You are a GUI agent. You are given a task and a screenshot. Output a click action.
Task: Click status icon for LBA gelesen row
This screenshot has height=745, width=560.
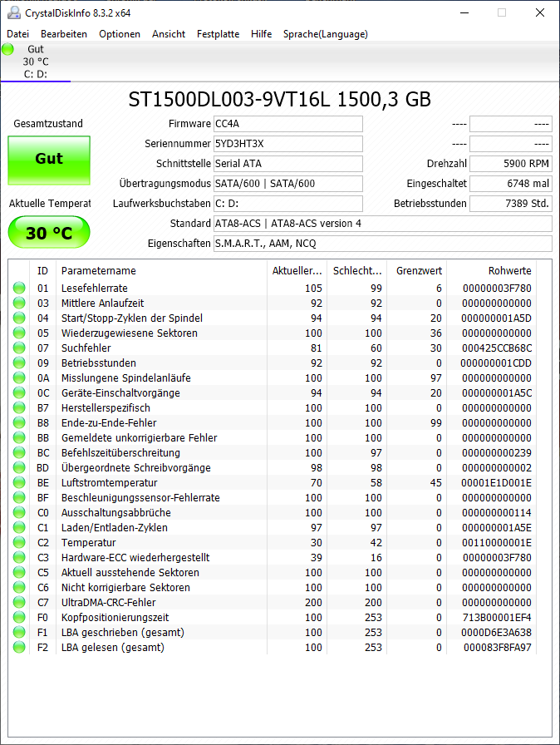pyautogui.click(x=19, y=647)
